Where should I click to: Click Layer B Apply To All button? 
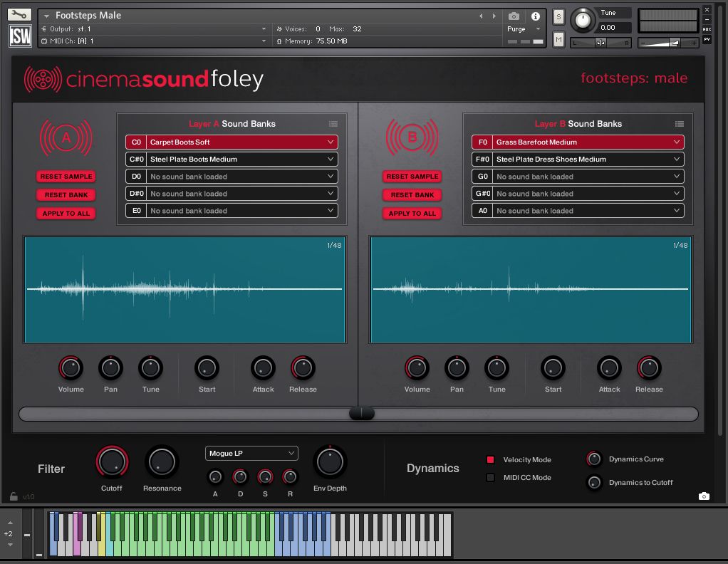(x=412, y=214)
